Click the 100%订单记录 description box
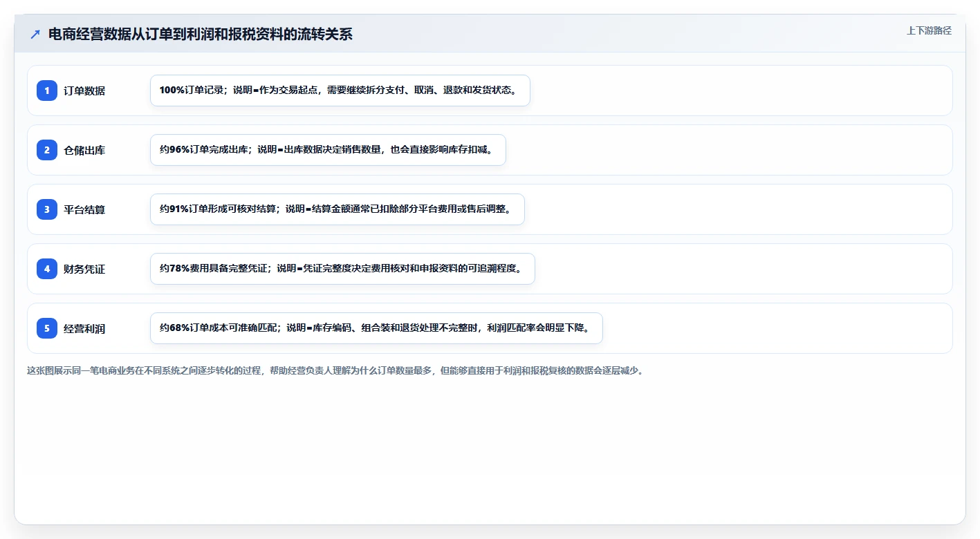 point(340,91)
